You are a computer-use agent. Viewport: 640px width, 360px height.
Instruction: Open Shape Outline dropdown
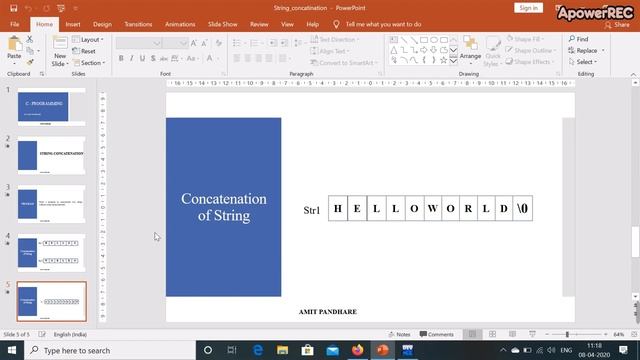pyautogui.click(x=531, y=50)
